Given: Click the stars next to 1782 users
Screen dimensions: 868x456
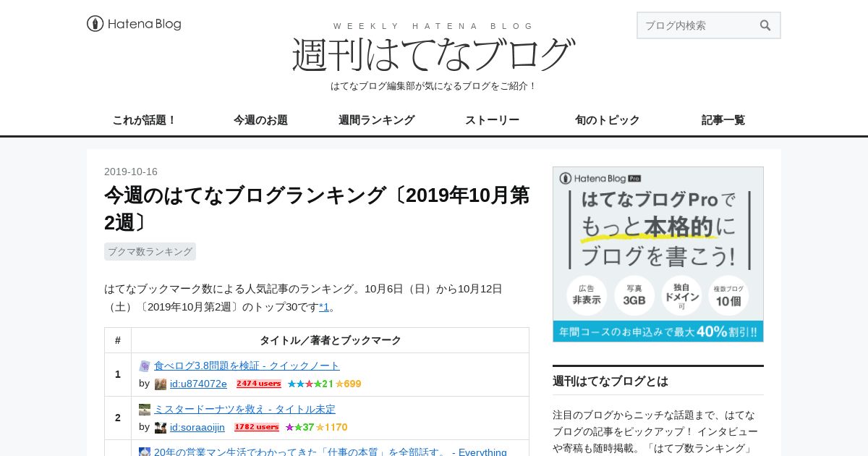Looking at the screenshot, I should coord(316,427).
